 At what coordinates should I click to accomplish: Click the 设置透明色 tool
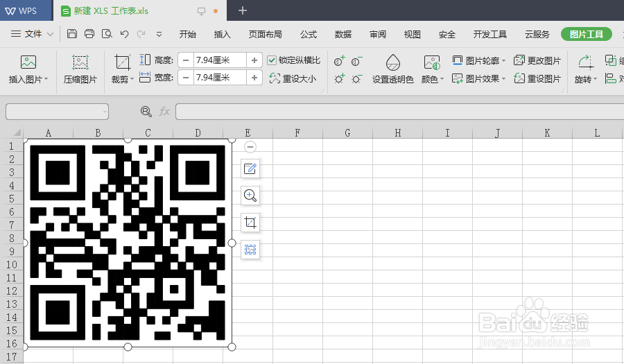point(393,69)
